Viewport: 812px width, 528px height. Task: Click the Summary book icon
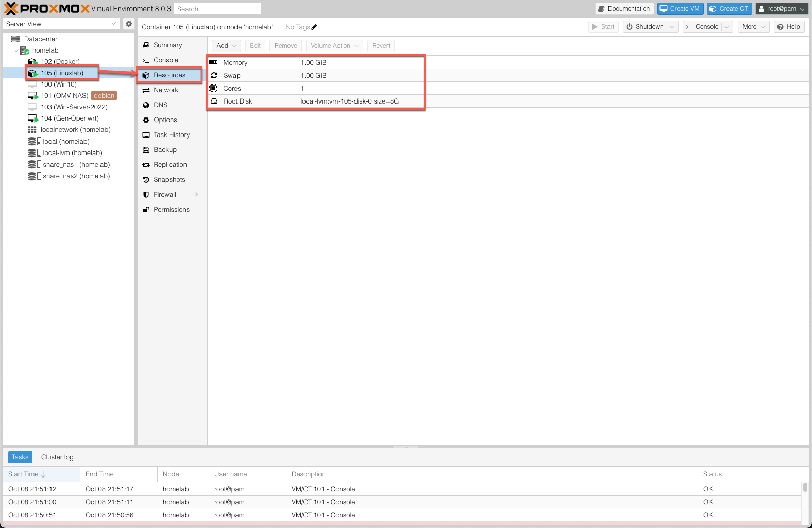[146, 45]
